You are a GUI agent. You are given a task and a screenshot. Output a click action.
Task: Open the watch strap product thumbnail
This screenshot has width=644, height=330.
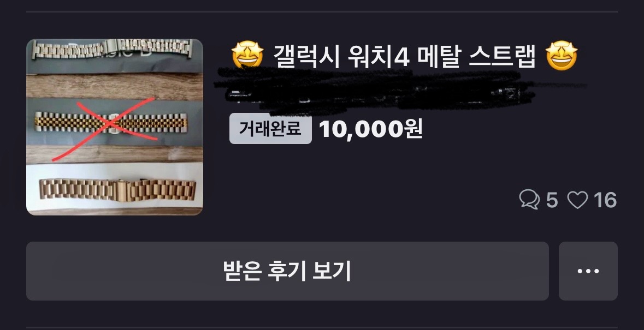coord(115,127)
